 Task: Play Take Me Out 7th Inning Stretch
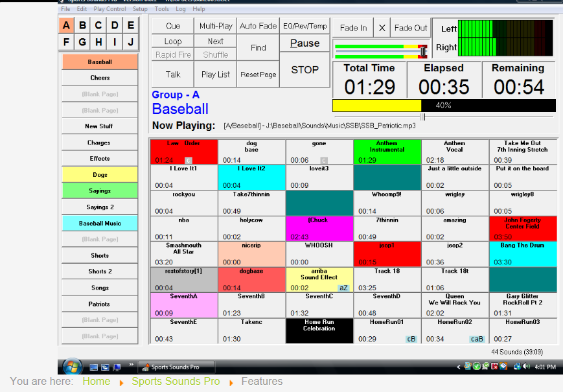coord(522,152)
